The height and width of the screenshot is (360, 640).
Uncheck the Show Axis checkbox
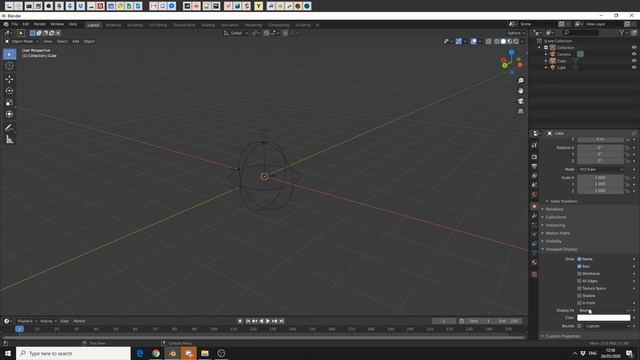point(579,267)
